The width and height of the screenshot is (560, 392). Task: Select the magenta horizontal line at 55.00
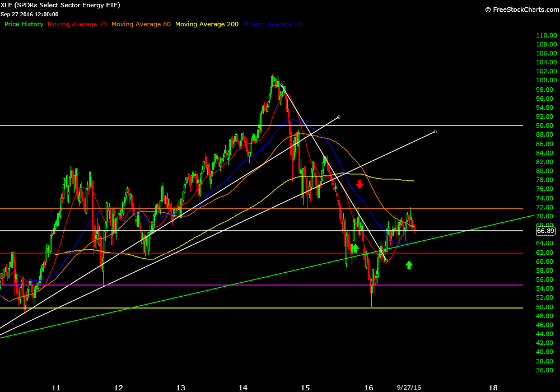point(168,285)
